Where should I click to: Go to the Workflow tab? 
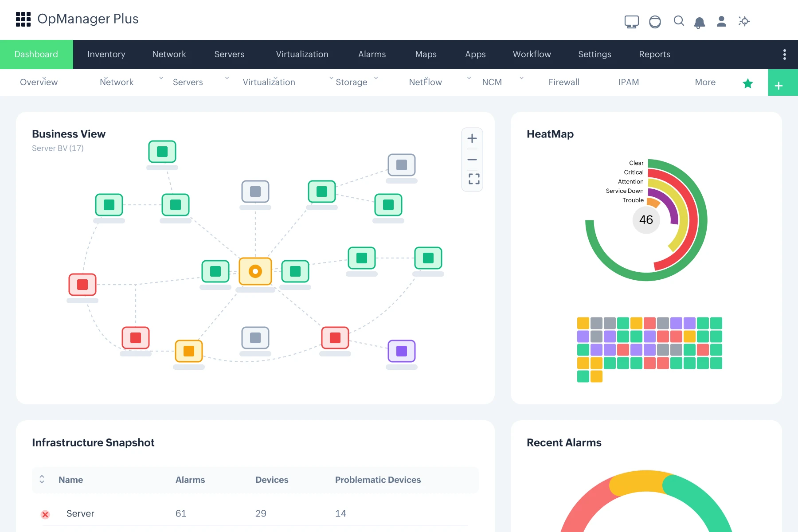coord(532,55)
